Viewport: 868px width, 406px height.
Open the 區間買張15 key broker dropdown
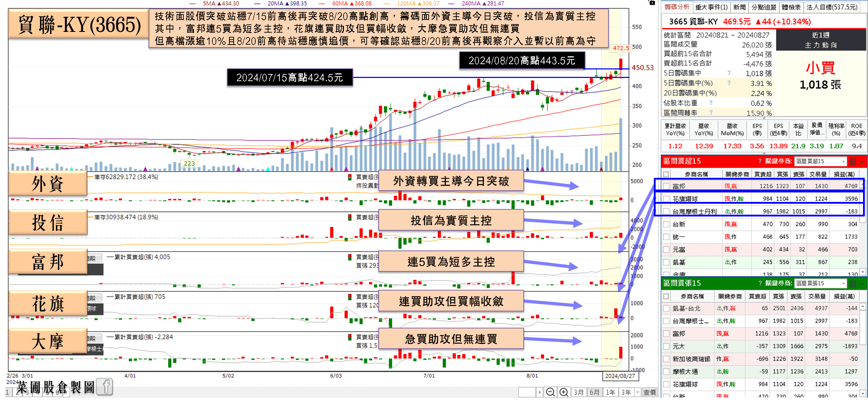(x=820, y=283)
